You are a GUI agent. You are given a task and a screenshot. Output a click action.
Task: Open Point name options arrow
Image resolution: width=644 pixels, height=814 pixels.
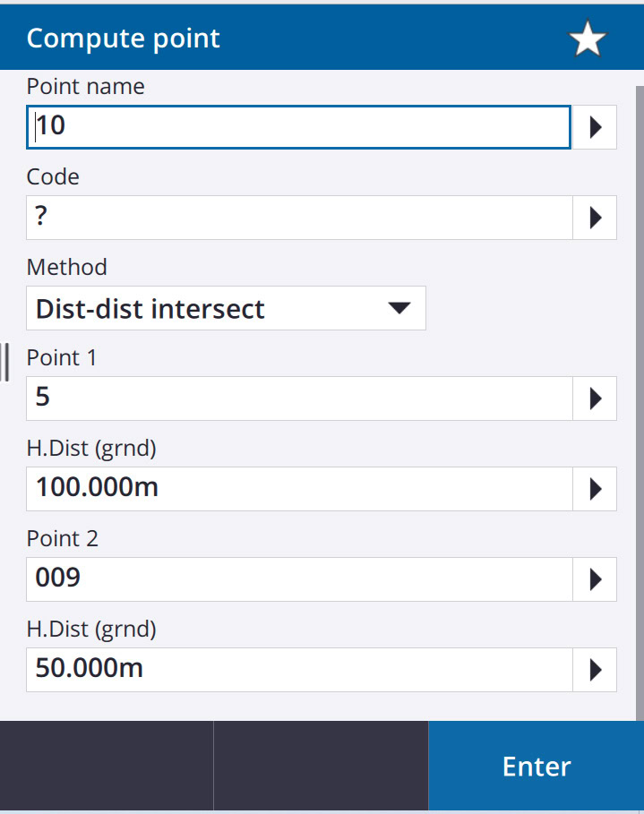(x=595, y=127)
